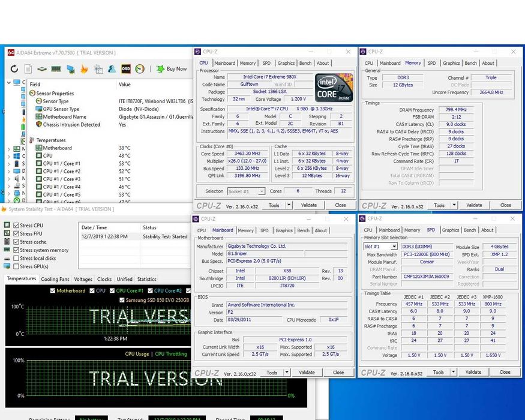Viewport: 525px width, 420px height.
Task: Click the Temperatures thermometer icon
Action: pos(32,140)
